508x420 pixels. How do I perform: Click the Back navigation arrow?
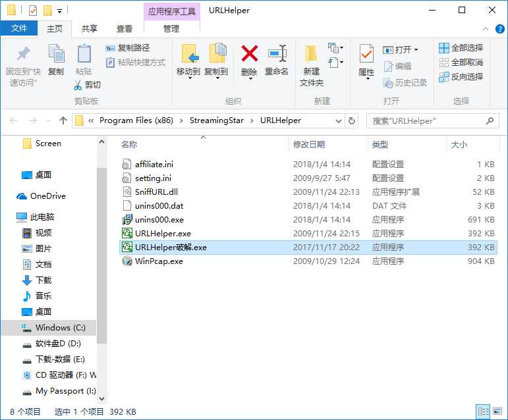[x=13, y=120]
